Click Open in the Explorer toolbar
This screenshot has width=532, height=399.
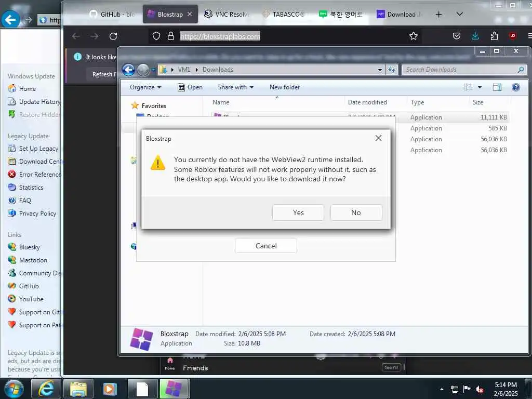tap(190, 87)
